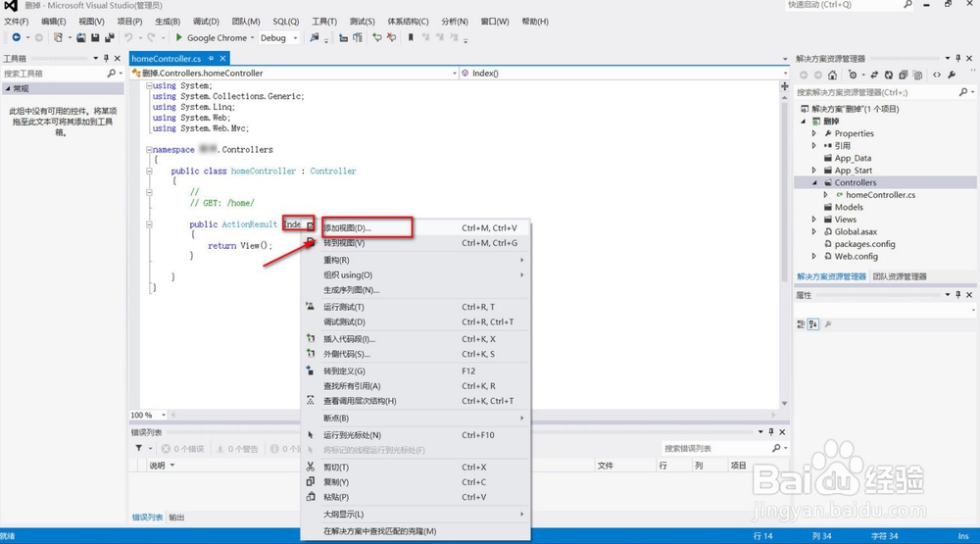Toggle the 0 warnings filter button

(237, 449)
